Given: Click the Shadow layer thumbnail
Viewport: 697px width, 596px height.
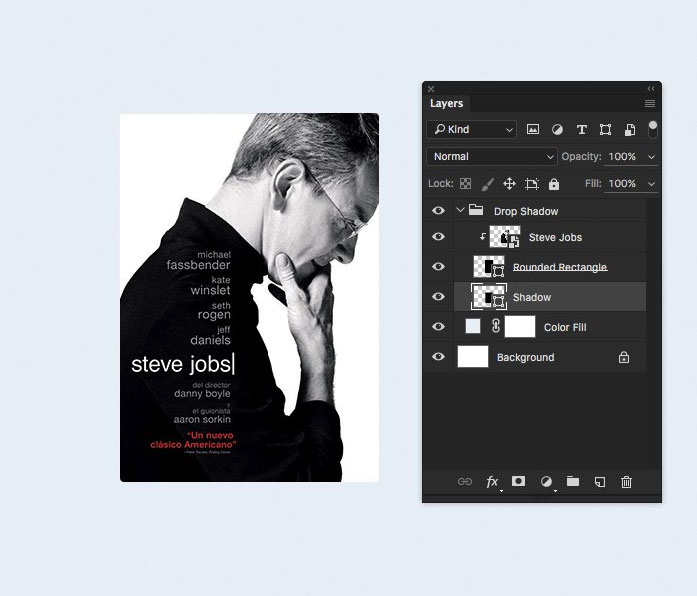Looking at the screenshot, I should (x=489, y=296).
